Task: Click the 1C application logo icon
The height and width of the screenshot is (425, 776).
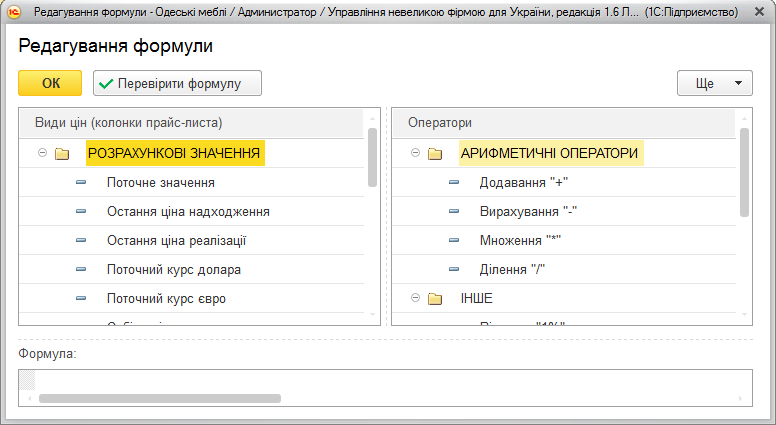Action: click(x=14, y=11)
